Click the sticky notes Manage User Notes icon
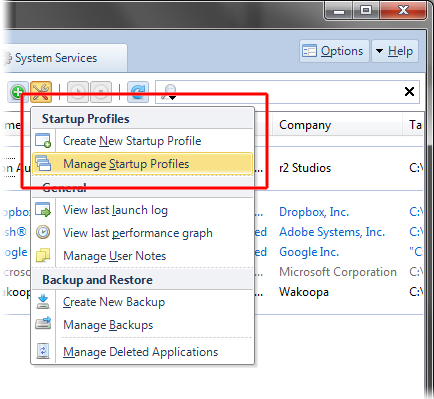 pos(43,255)
